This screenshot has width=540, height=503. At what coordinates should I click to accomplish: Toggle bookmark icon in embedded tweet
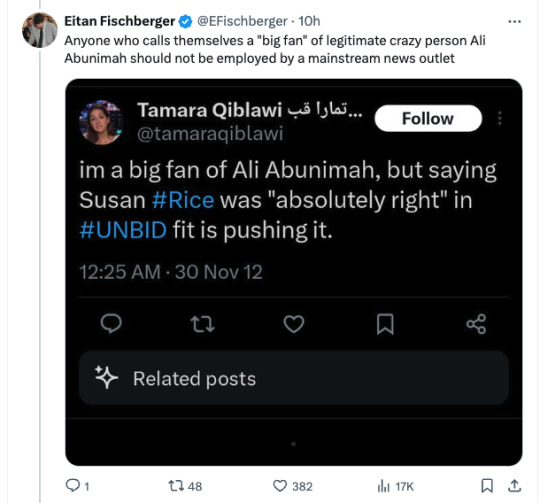click(385, 324)
